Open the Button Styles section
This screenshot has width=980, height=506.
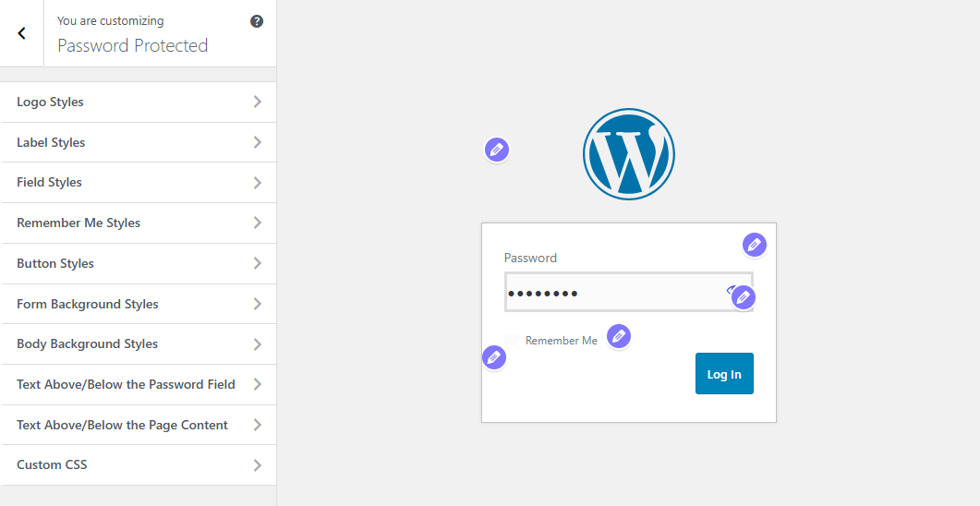[x=139, y=264]
